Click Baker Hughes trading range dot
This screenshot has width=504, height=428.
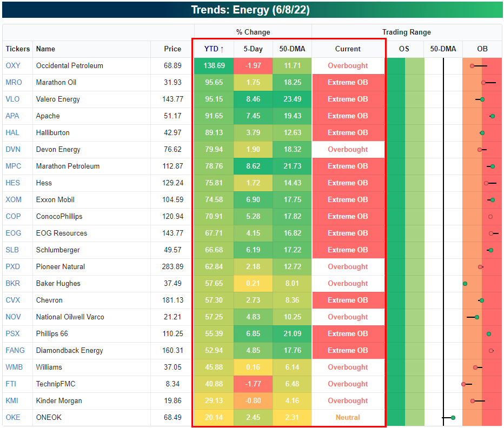click(465, 284)
